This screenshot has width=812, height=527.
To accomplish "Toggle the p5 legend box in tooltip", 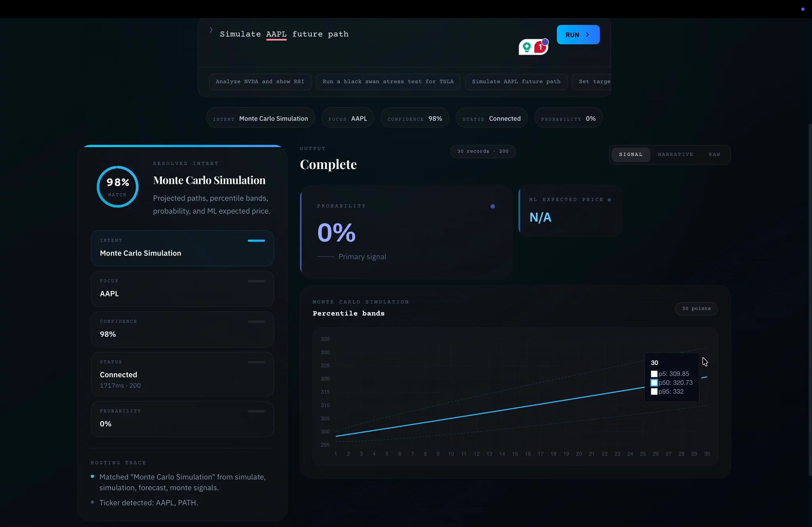I will click(654, 374).
